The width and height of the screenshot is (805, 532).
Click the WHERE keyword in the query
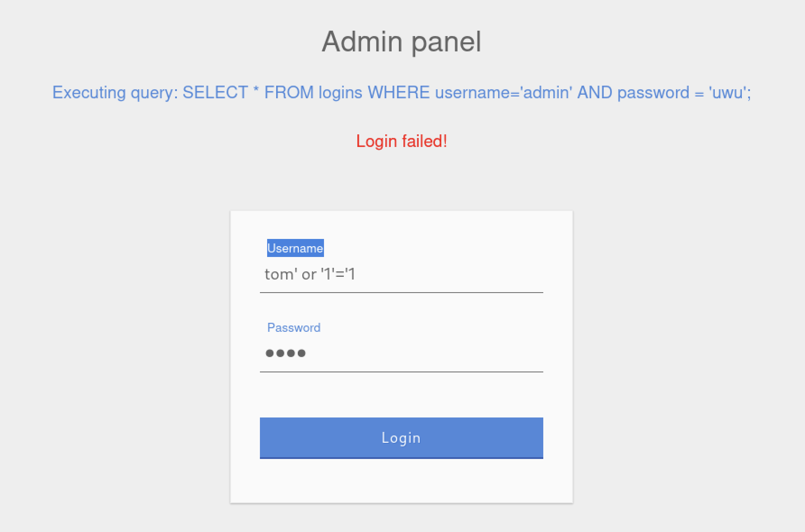tap(398, 92)
